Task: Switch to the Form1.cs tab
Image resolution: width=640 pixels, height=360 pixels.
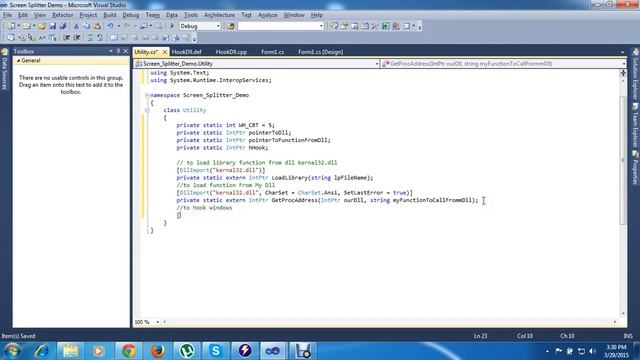Action: (272, 52)
